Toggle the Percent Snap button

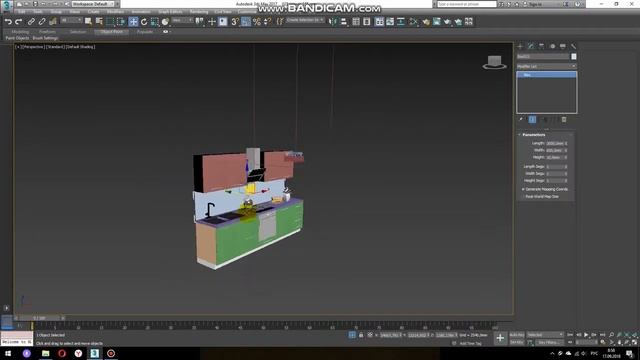click(x=257, y=22)
